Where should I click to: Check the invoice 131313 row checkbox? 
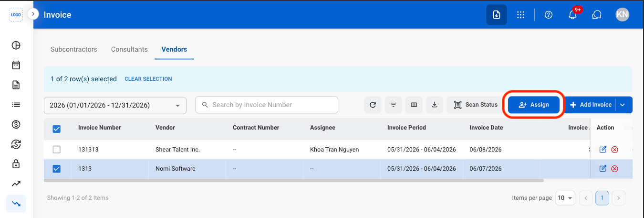(56, 150)
